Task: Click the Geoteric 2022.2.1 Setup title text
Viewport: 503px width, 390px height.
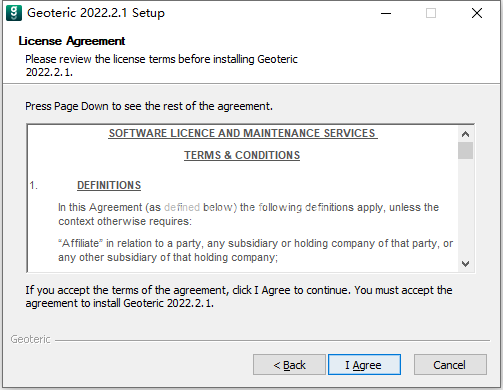Action: [96, 13]
